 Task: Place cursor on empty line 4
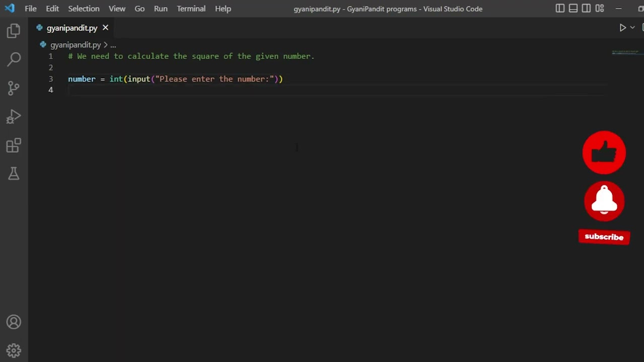pyautogui.click(x=337, y=90)
